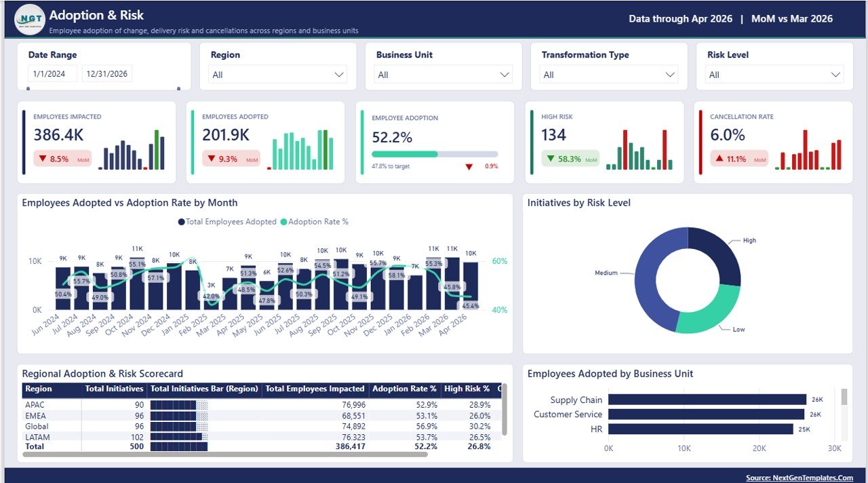Viewport: 868px width, 483px height.
Task: Click the red down triangle beside 0.9%
Action: (469, 166)
